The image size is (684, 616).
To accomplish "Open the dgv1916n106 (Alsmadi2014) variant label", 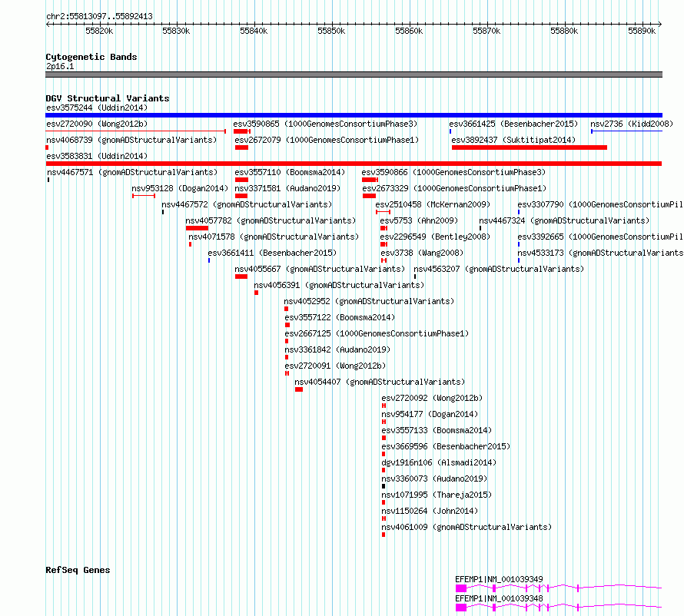I will pos(439,462).
